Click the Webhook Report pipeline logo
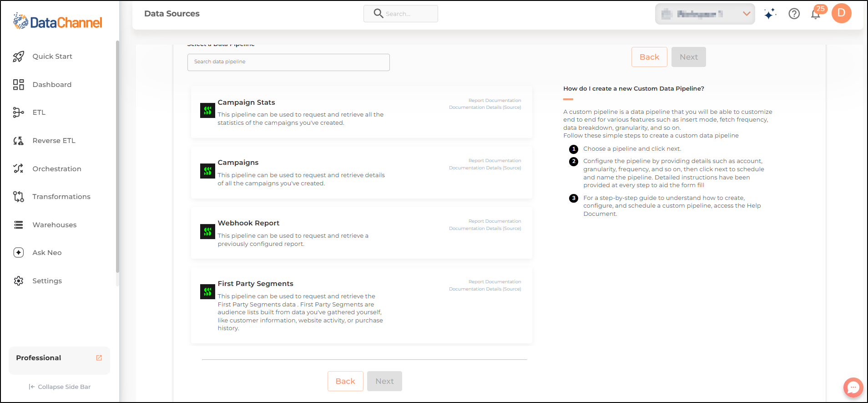 tap(207, 231)
